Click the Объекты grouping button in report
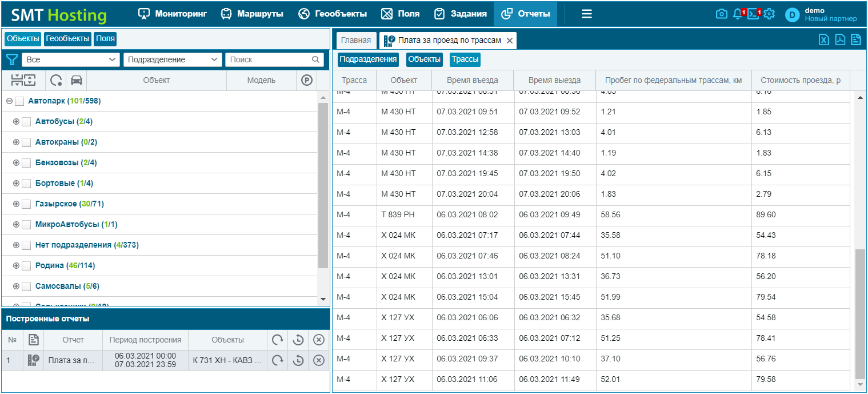Viewport: 868px width, 394px height. point(425,59)
